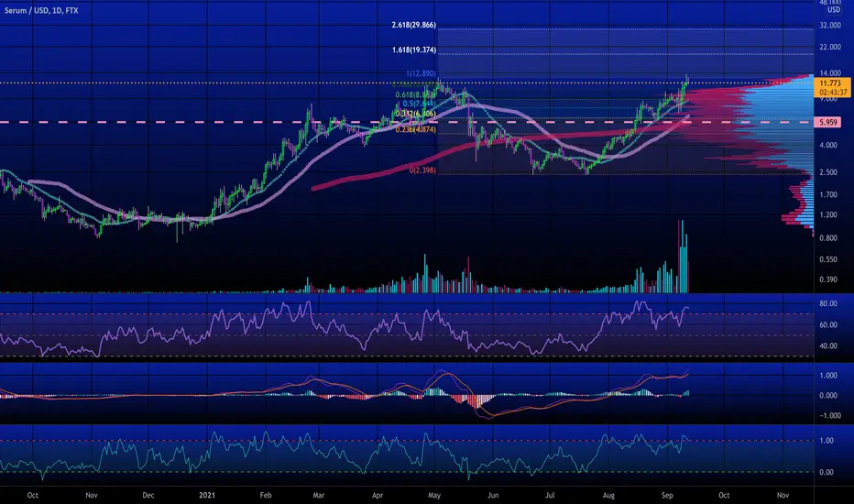
Task: Click the Dec label on the time axis
Action: [148, 495]
